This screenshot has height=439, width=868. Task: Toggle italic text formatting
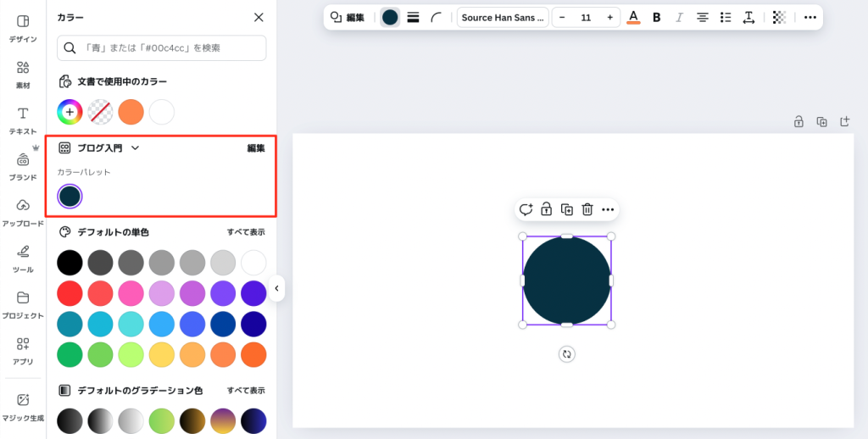679,17
